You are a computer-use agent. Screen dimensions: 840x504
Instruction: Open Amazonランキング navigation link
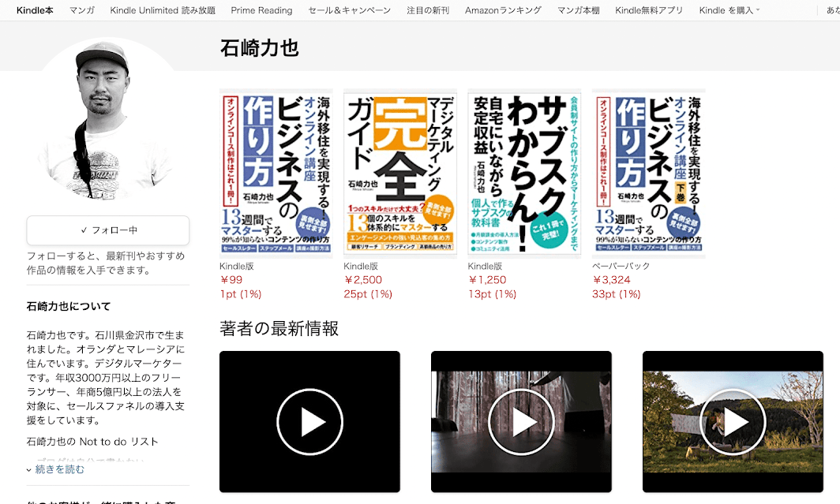click(x=503, y=10)
